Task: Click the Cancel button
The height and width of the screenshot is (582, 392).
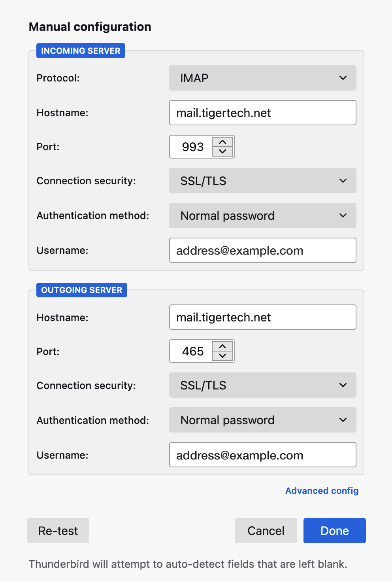Action: tap(266, 531)
